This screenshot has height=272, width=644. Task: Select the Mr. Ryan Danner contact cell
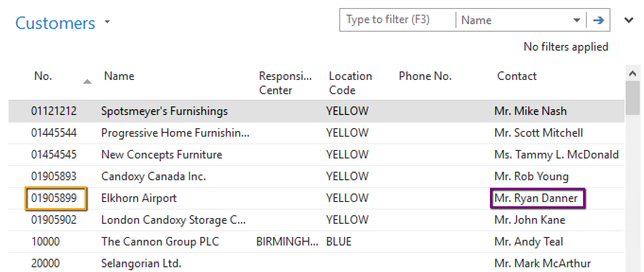click(536, 198)
